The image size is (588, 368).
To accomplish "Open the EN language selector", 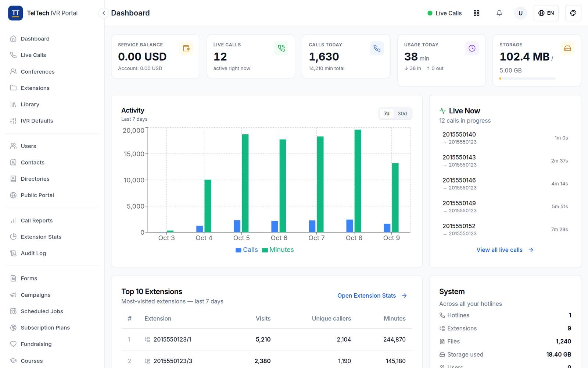I will click(x=546, y=13).
